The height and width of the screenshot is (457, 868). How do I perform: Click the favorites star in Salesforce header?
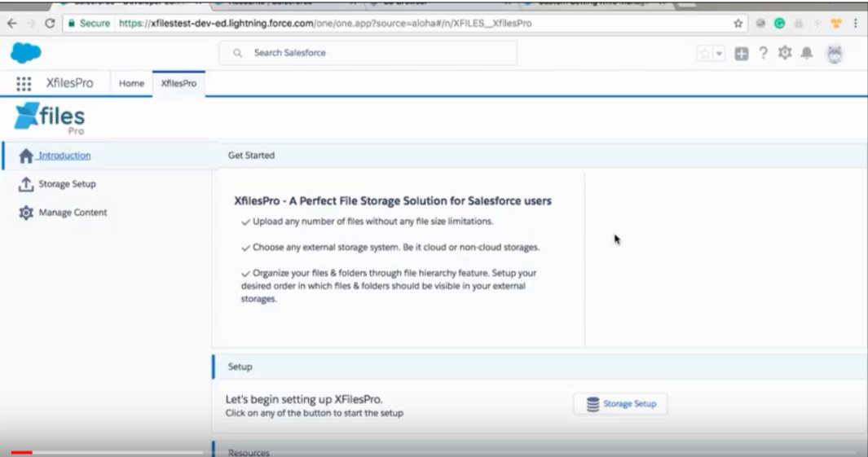705,54
